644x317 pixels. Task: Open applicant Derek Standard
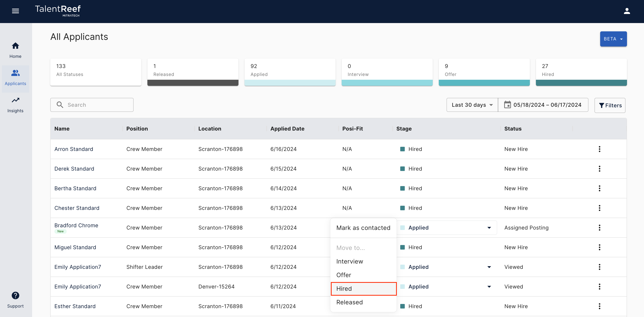74,169
